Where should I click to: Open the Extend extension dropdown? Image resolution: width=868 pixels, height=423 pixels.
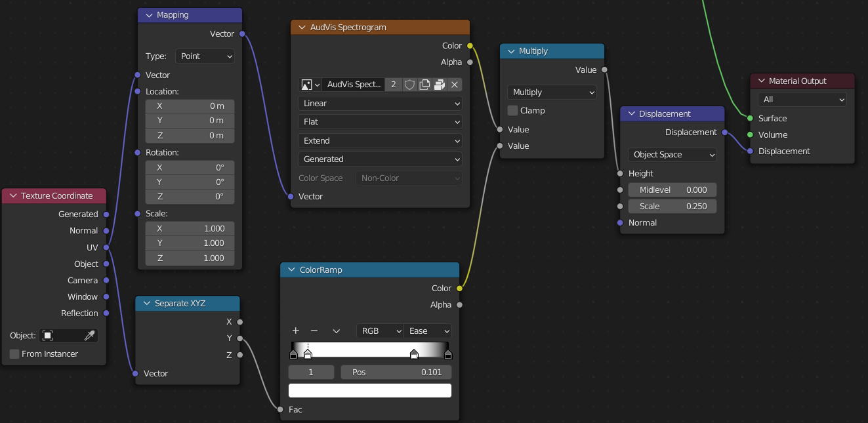[380, 141]
